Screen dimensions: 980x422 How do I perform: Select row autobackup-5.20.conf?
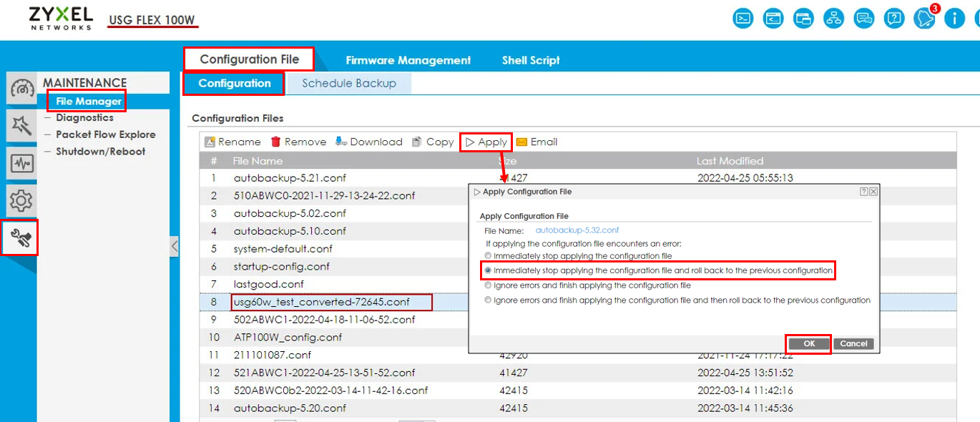(x=578, y=408)
